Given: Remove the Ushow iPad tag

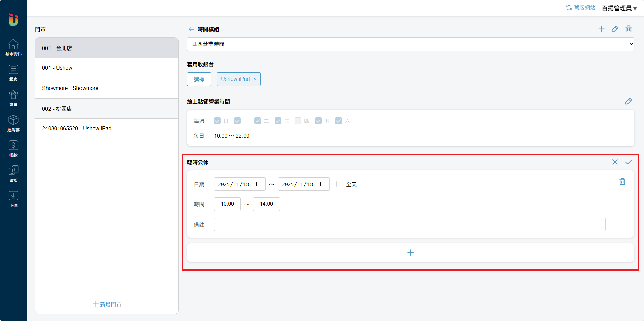Looking at the screenshot, I should (x=255, y=79).
